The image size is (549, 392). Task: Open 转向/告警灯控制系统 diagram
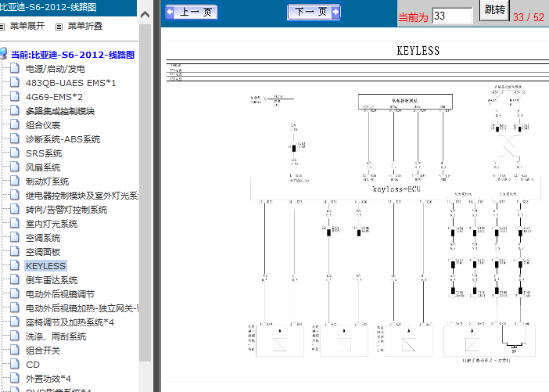66,210
